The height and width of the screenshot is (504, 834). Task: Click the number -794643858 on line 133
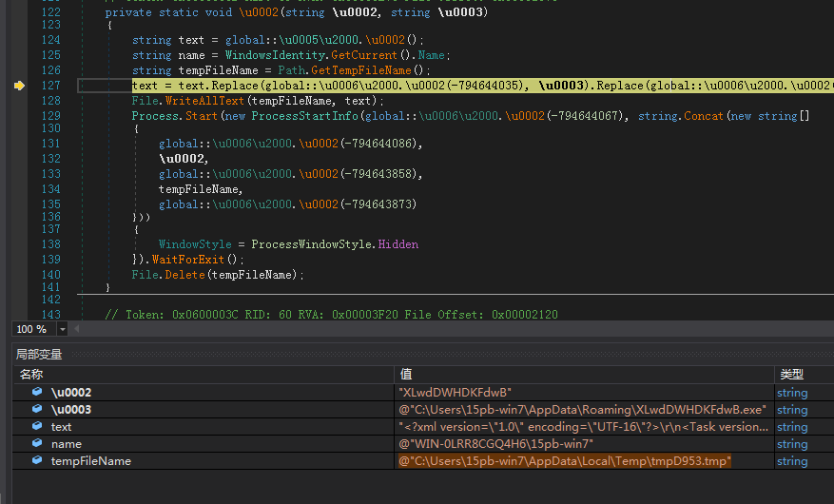pos(380,174)
